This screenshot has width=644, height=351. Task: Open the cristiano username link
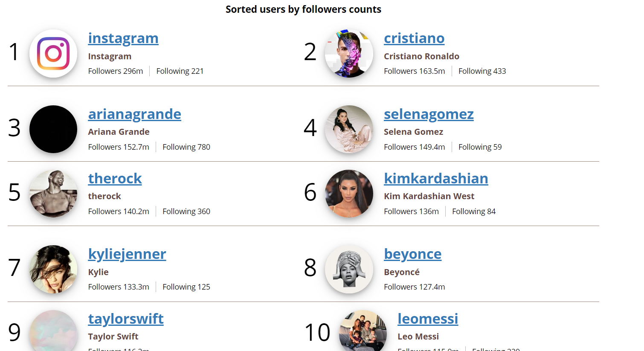click(x=414, y=38)
